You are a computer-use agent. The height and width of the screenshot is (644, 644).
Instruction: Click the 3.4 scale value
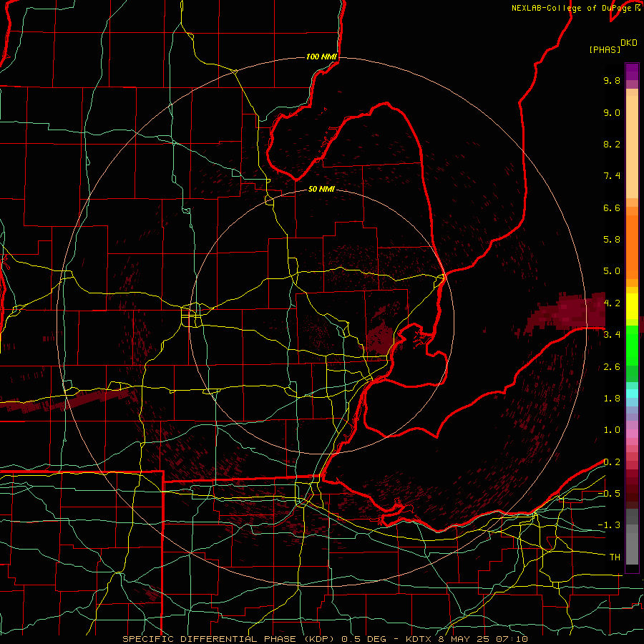(612, 335)
